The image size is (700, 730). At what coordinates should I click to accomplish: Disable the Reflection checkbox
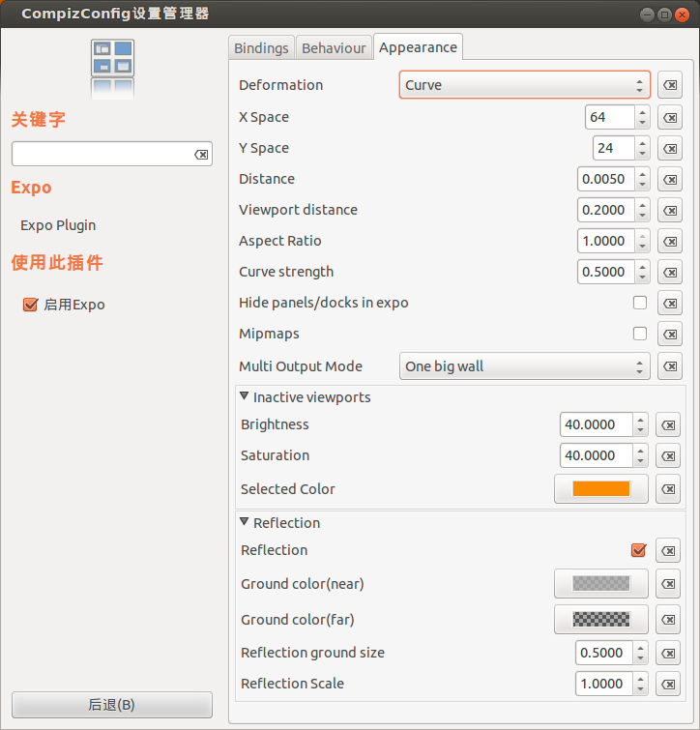[x=639, y=550]
